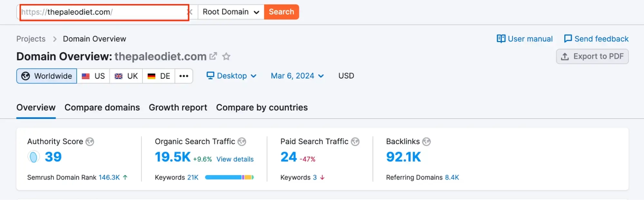Open external link icon beside thepaleodiet.com
Screen dimensions: 644x200
coord(213,56)
